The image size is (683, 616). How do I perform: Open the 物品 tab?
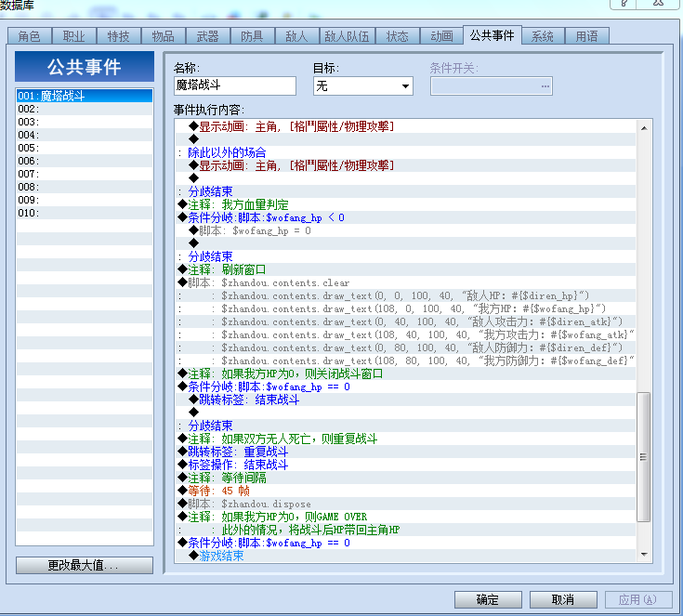pos(164,35)
